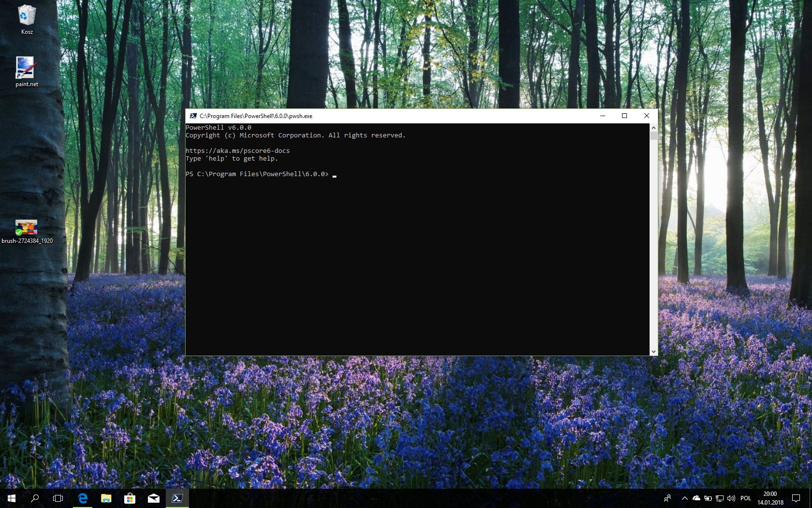Image resolution: width=812 pixels, height=508 pixels.
Task: Open File Explorer from the taskbar
Action: (x=106, y=498)
